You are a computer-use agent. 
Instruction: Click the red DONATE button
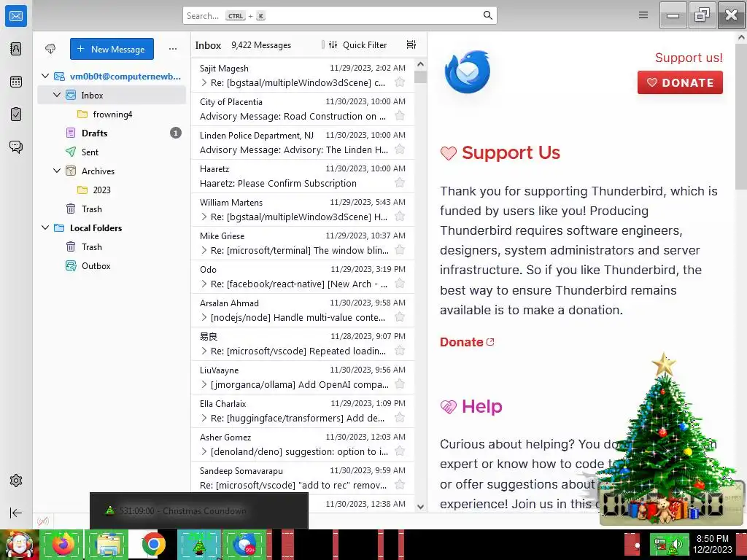(x=680, y=82)
